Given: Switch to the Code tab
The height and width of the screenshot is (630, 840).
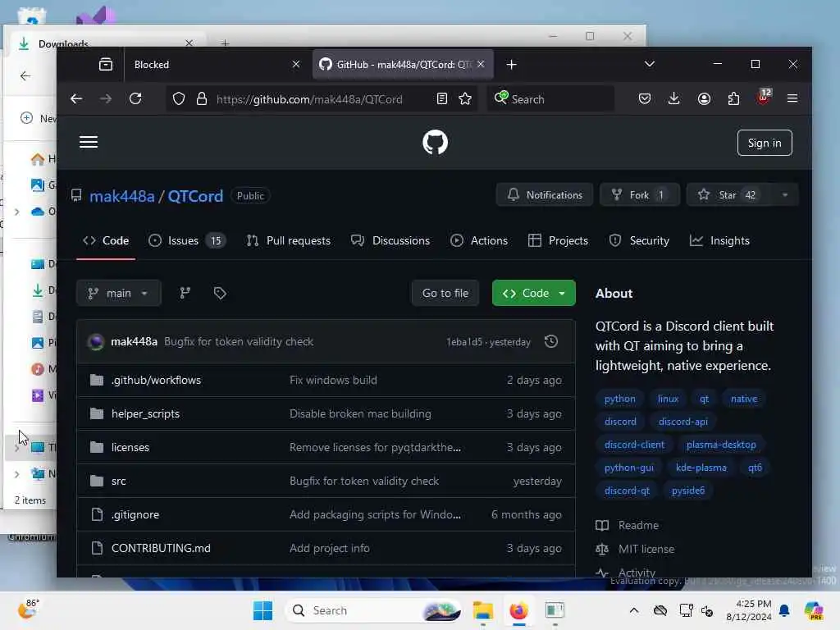Looking at the screenshot, I should (106, 240).
